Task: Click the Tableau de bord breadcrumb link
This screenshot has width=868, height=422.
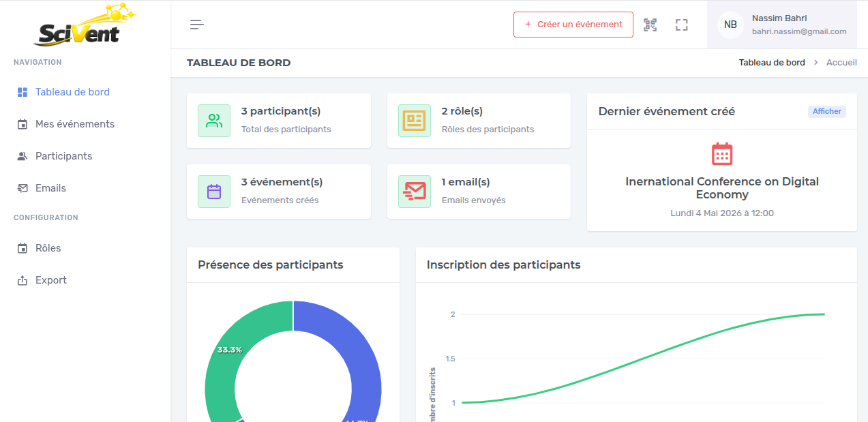Action: coord(772,63)
